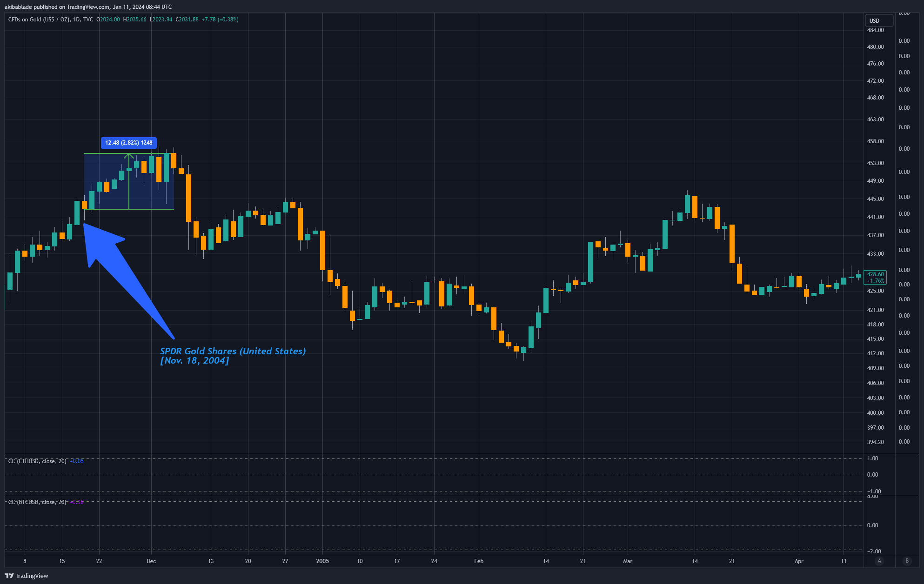Click the '2005' label on the time axis
The image size is (924, 584).
pos(322,561)
